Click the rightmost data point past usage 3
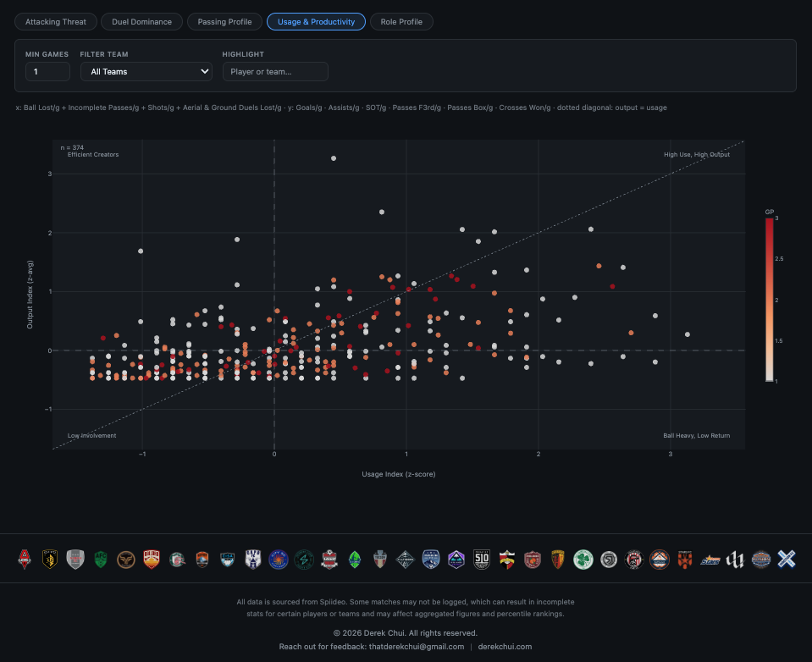The height and width of the screenshot is (662, 812). pyautogui.click(x=688, y=334)
